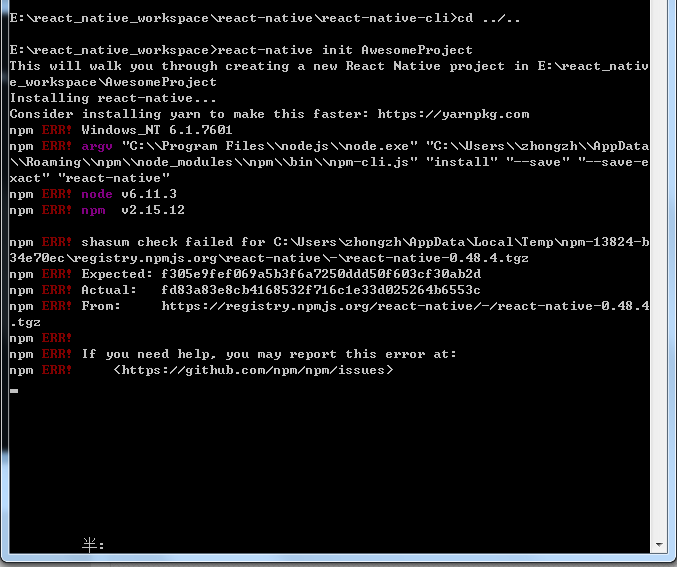677x567 pixels.
Task: Click the blinking cursor line
Action: (x=14, y=391)
